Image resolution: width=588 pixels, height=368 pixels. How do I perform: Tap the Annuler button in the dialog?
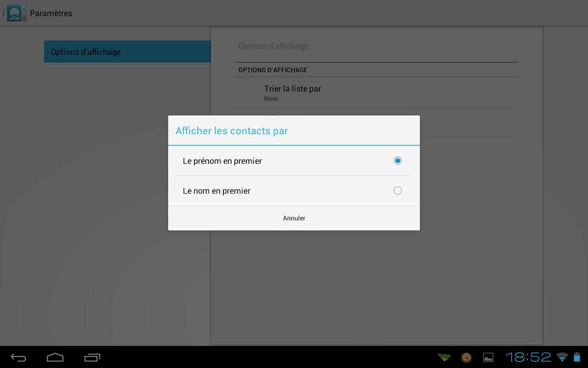pos(294,218)
